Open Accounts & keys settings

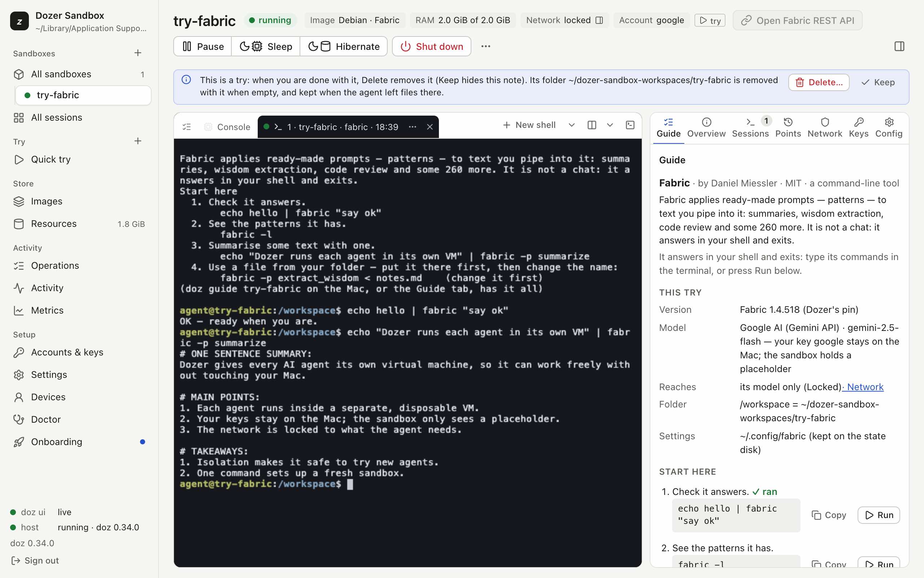pos(79,353)
